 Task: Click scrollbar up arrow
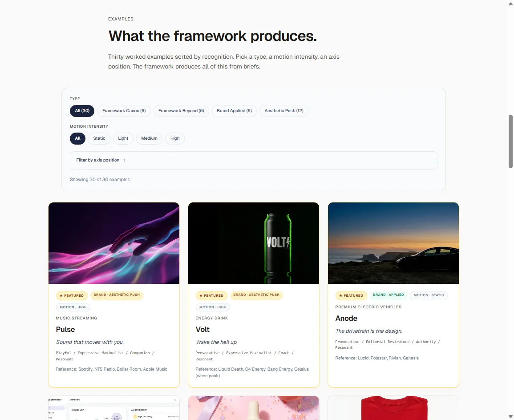point(510,3)
